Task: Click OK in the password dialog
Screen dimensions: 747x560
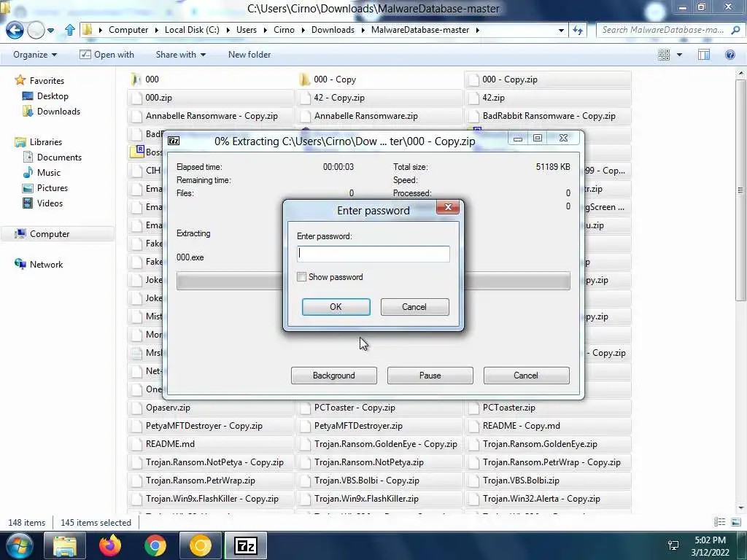Action: (x=336, y=307)
